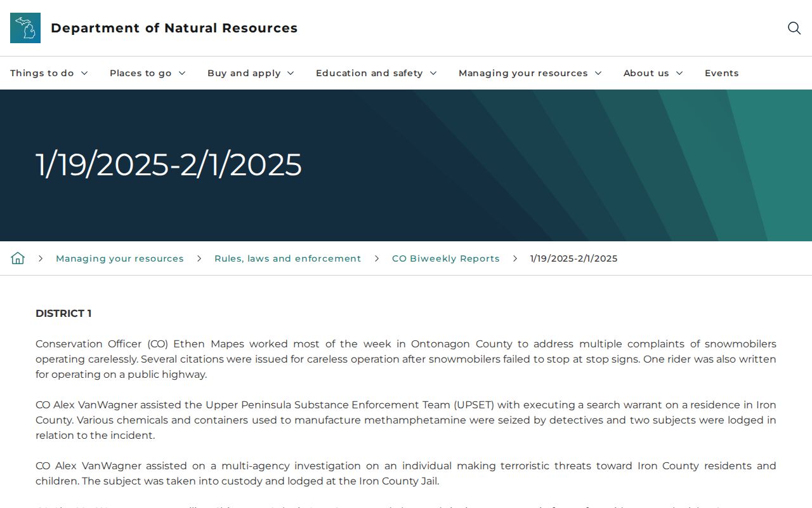Click the paragraph about CO Ethen Mapes

(x=406, y=359)
